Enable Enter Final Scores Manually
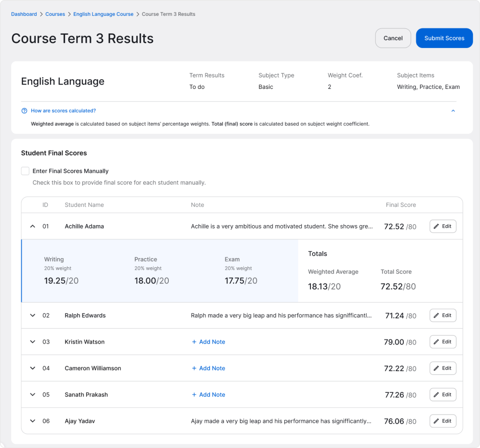The width and height of the screenshot is (480, 448). pos(25,171)
